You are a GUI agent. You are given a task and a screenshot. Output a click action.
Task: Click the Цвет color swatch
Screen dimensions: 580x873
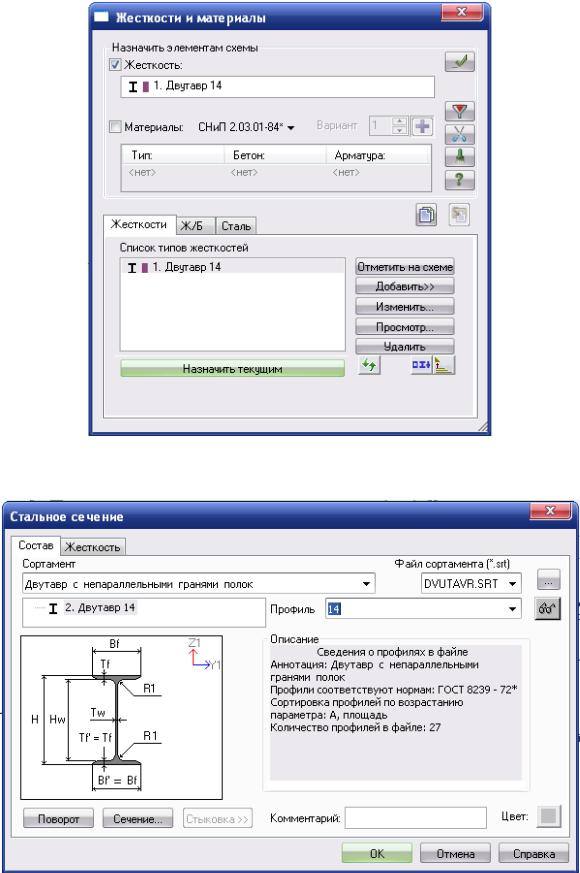click(549, 817)
